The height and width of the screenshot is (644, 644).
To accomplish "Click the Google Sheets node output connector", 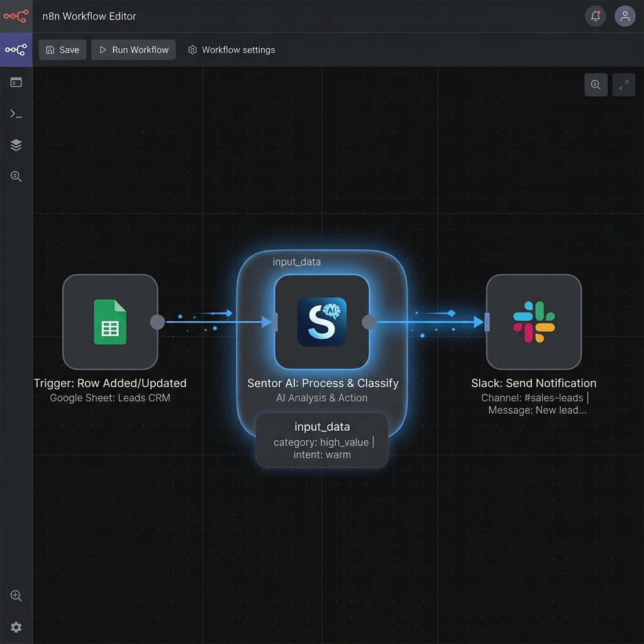I will click(158, 322).
